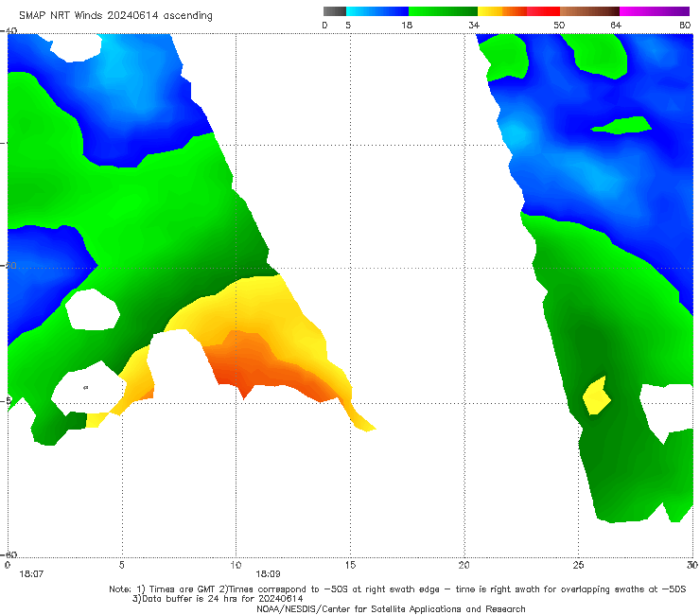The image size is (700, 615).
Task: Click the color bar label '18'
Action: click(x=407, y=25)
